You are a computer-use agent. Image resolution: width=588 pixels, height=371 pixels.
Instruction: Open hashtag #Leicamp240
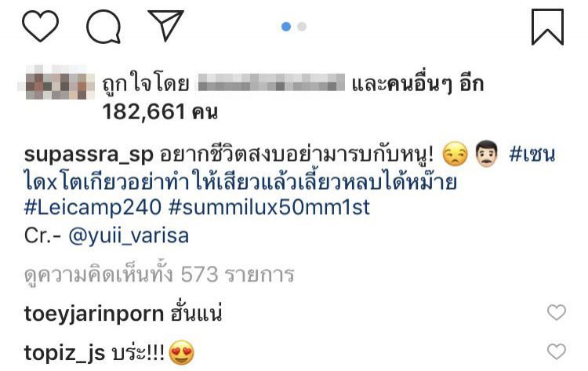[93, 207]
